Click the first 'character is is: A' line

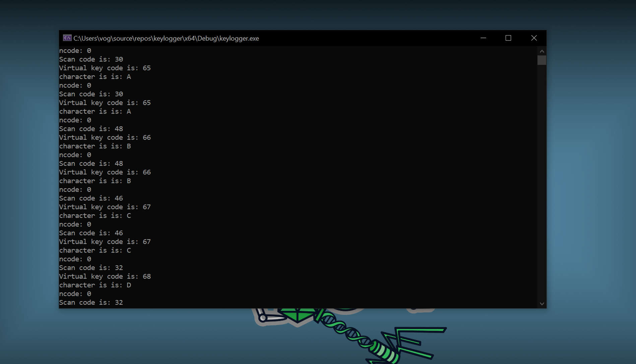coord(95,77)
